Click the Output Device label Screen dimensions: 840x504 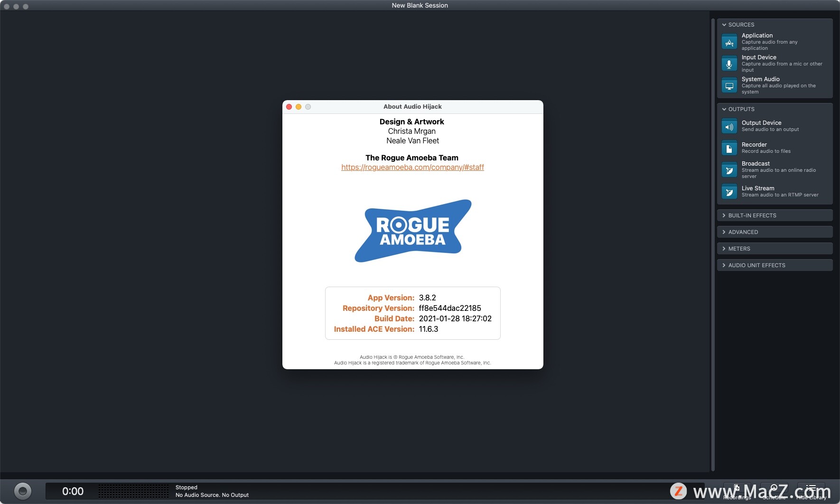click(x=761, y=123)
